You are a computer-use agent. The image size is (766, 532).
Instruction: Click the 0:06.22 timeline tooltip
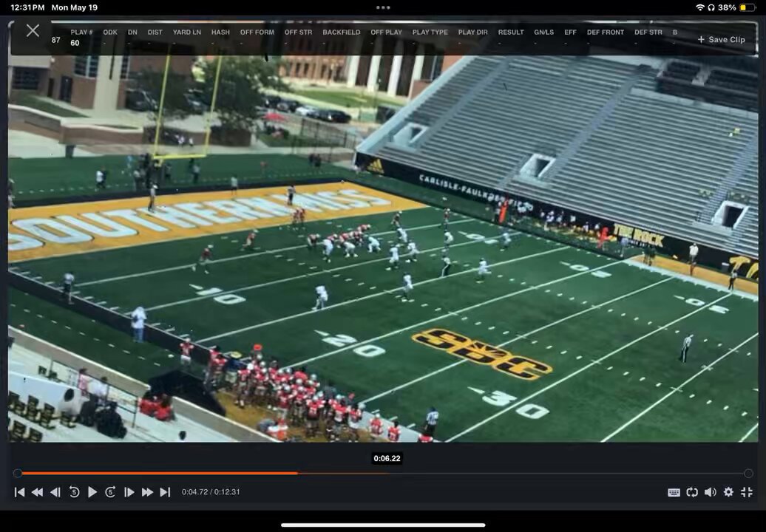click(387, 458)
